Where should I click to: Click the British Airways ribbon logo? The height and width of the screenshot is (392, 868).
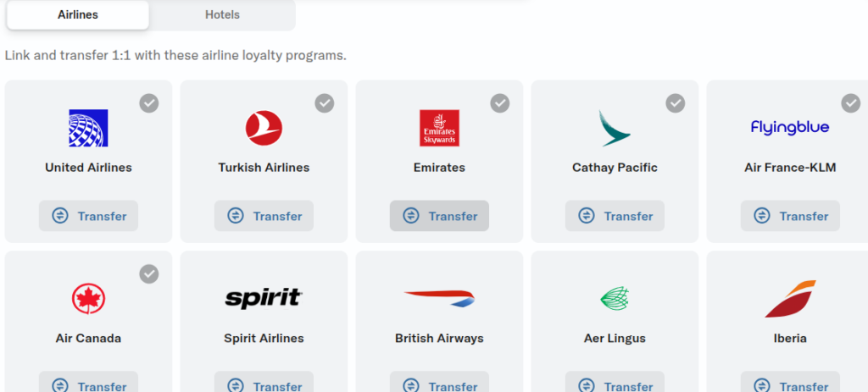pyautogui.click(x=439, y=298)
